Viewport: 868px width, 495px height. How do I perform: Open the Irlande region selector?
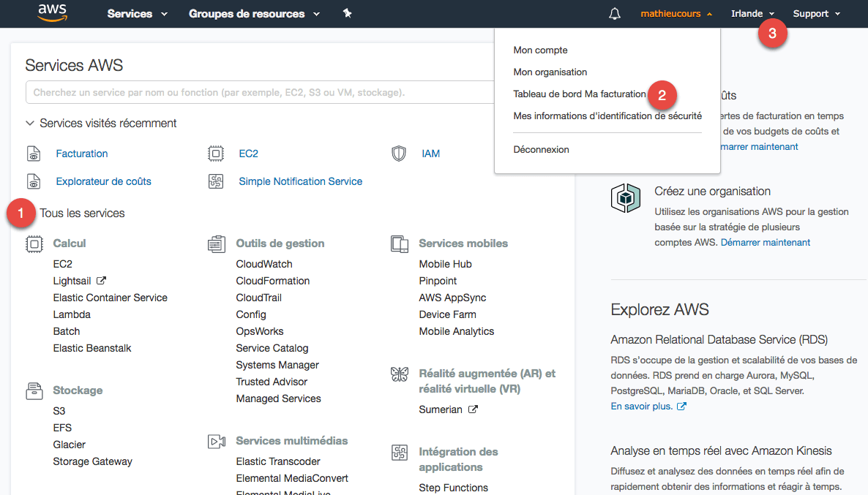752,14
